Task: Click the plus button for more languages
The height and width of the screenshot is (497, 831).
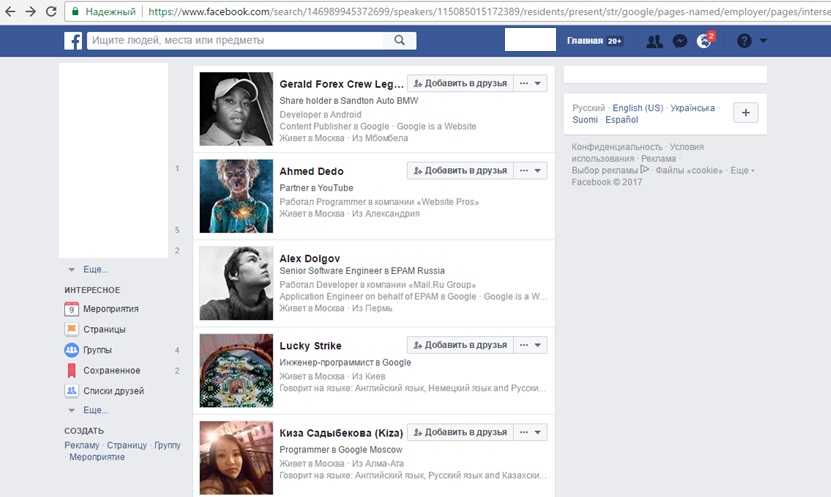Action: coord(746,113)
